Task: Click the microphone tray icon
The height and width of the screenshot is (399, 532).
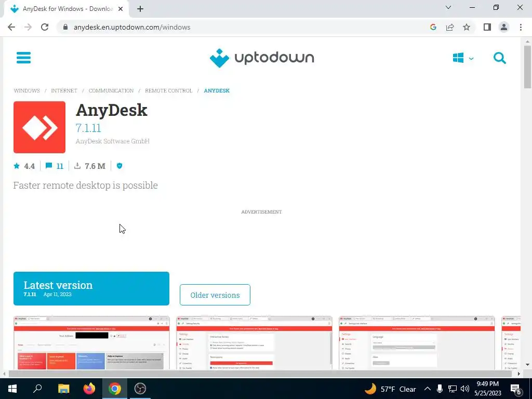Action: point(440,389)
